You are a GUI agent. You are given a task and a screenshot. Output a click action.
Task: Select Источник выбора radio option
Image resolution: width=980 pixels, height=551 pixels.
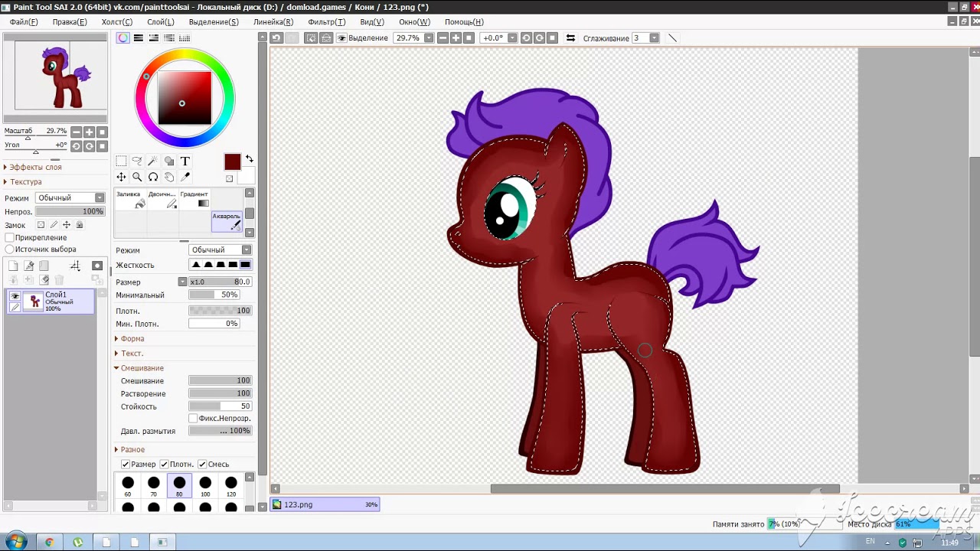click(9, 249)
